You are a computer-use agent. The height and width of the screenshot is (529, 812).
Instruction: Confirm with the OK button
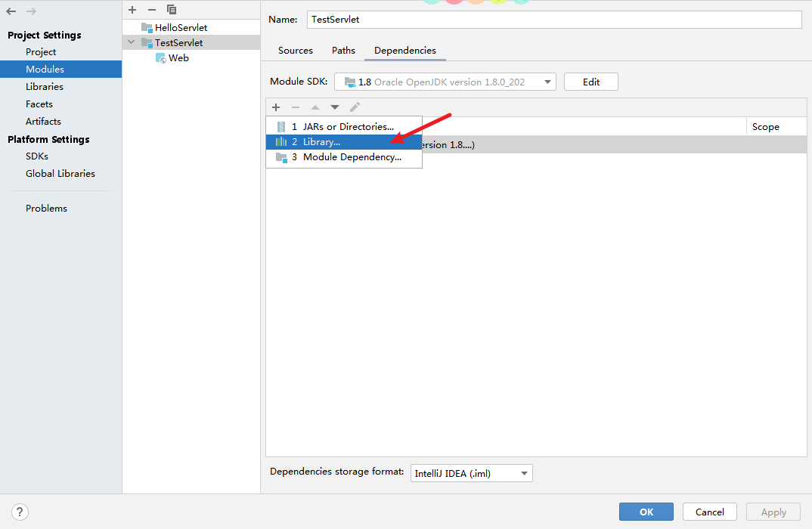(646, 512)
